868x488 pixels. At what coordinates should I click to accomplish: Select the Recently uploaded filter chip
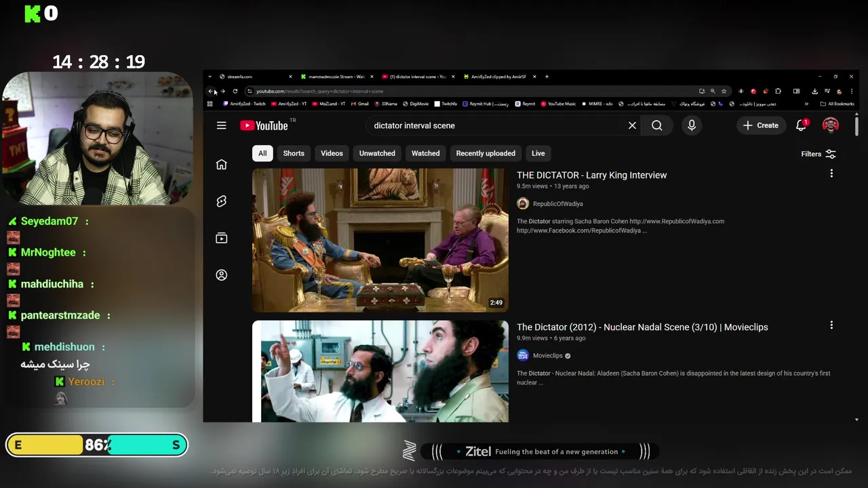pos(486,153)
